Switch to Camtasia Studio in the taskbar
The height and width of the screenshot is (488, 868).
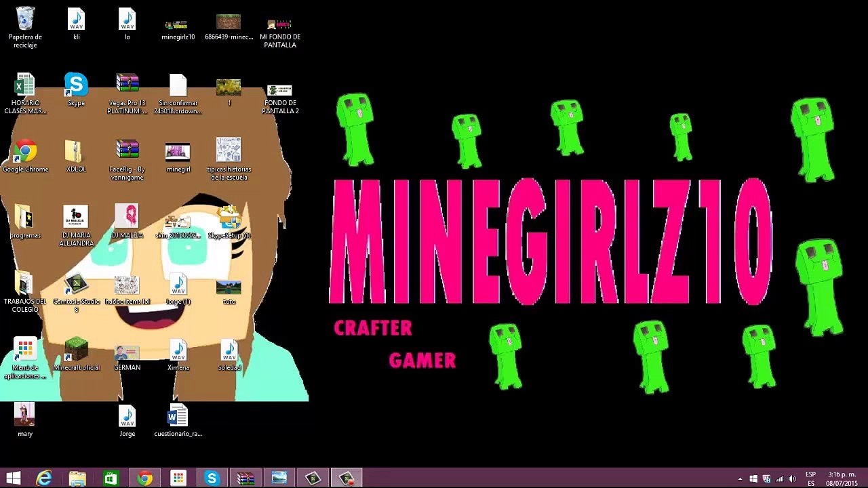313,479
